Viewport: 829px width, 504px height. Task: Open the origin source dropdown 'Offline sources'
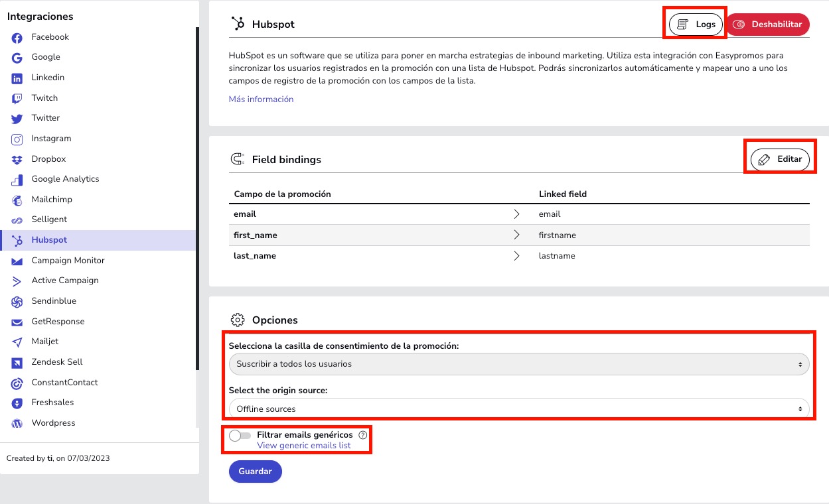point(519,409)
